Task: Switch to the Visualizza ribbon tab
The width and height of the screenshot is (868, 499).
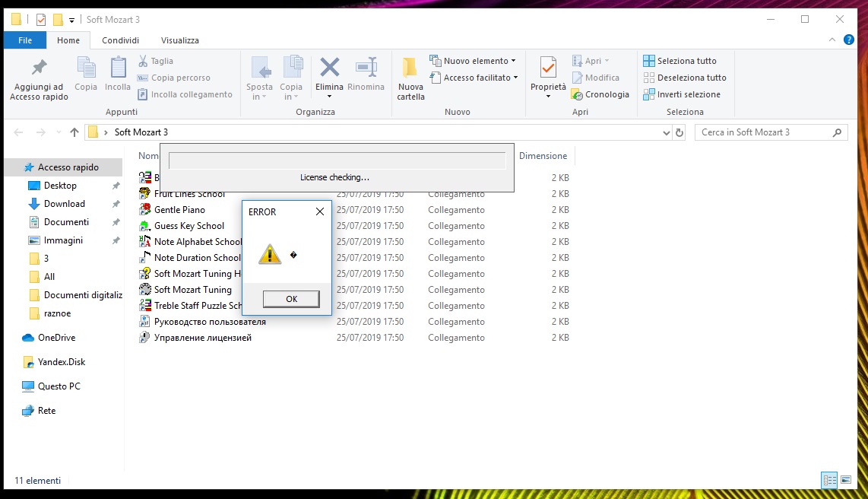Action: tap(180, 40)
